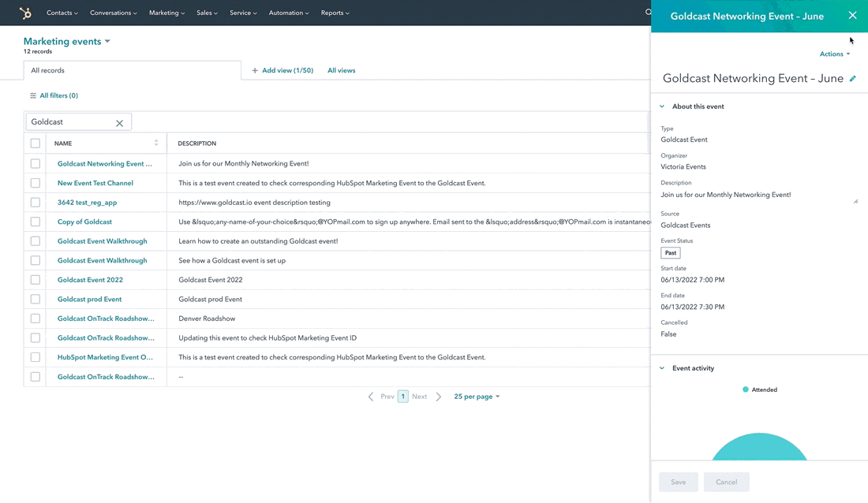Open the All filters icon link
Image resolution: width=868 pixels, height=503 pixels.
(x=54, y=95)
